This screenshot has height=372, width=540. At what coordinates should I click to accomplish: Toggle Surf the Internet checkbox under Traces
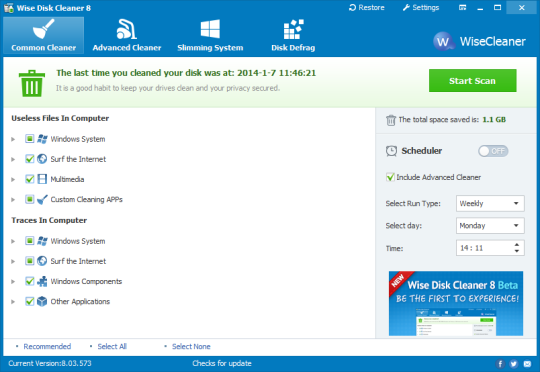(30, 261)
